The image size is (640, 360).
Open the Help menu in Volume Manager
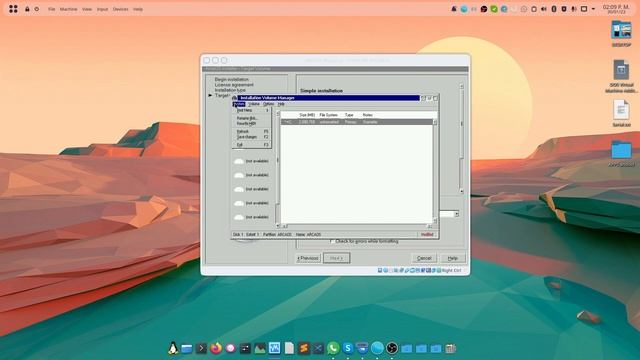click(281, 104)
